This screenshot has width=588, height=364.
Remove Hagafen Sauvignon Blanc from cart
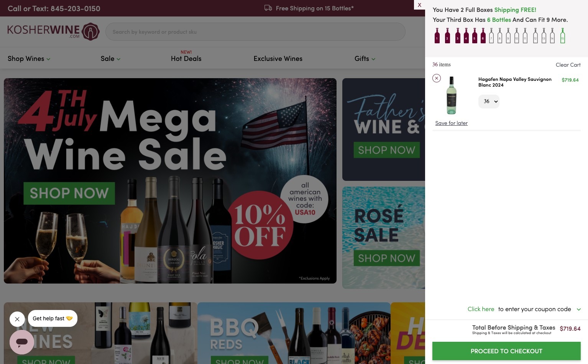[437, 78]
